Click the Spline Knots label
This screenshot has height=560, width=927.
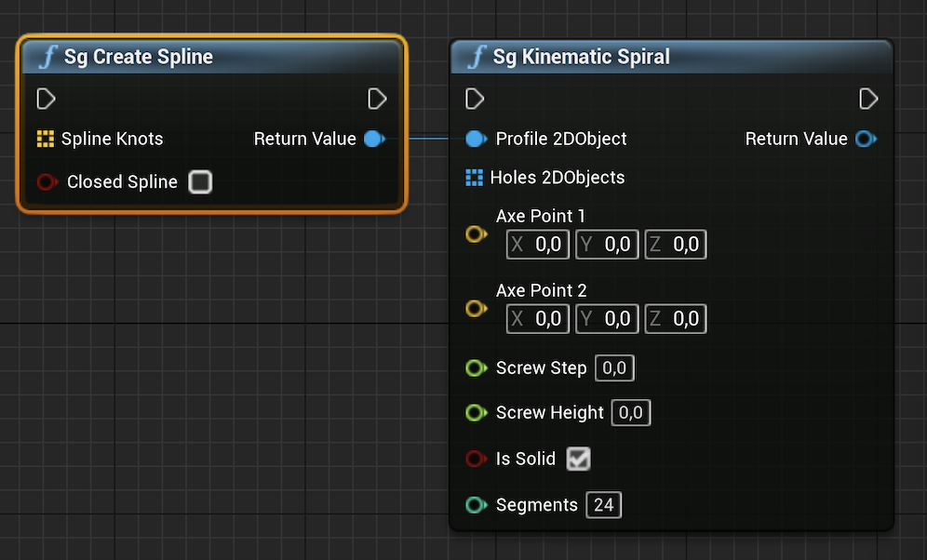113,139
